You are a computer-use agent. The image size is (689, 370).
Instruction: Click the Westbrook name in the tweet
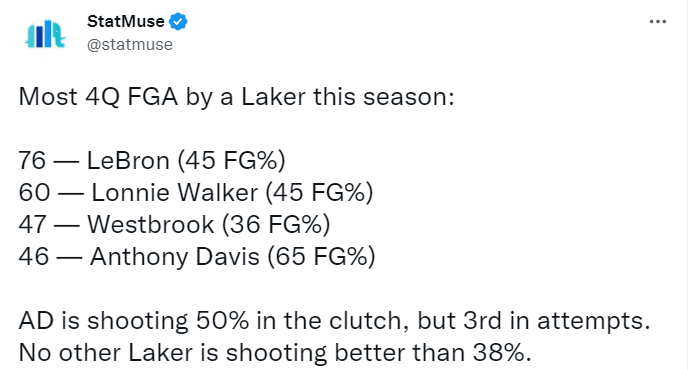tap(151, 224)
